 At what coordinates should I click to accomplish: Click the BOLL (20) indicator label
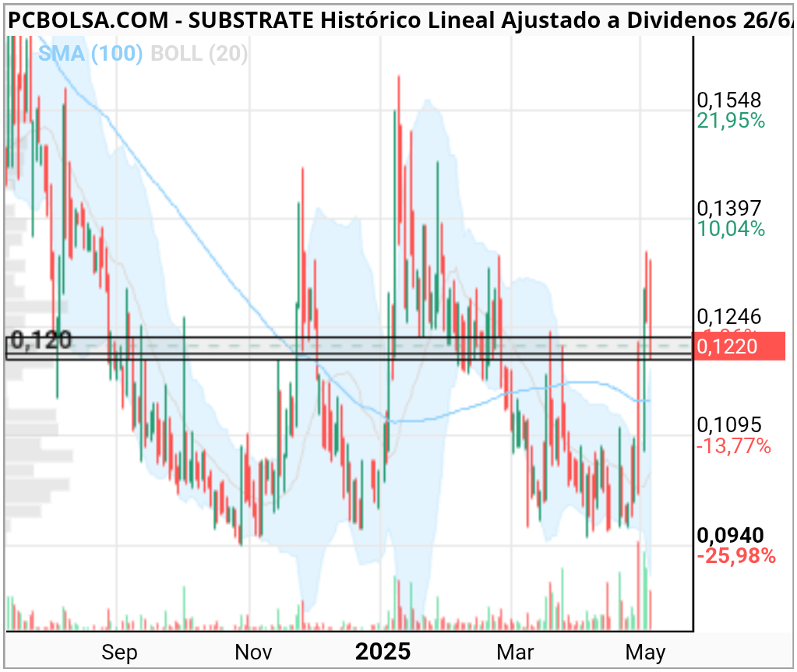click(199, 53)
